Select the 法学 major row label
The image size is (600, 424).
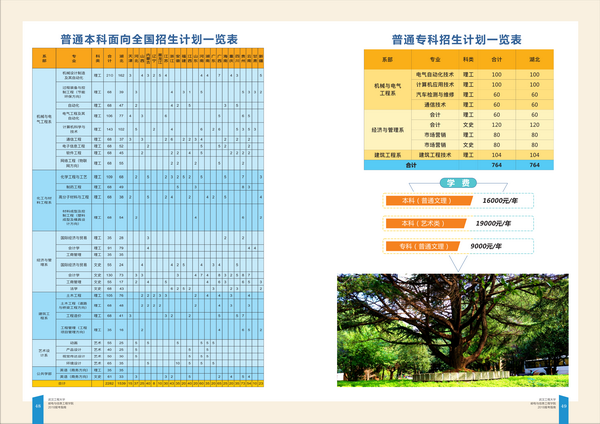pyautogui.click(x=73, y=289)
